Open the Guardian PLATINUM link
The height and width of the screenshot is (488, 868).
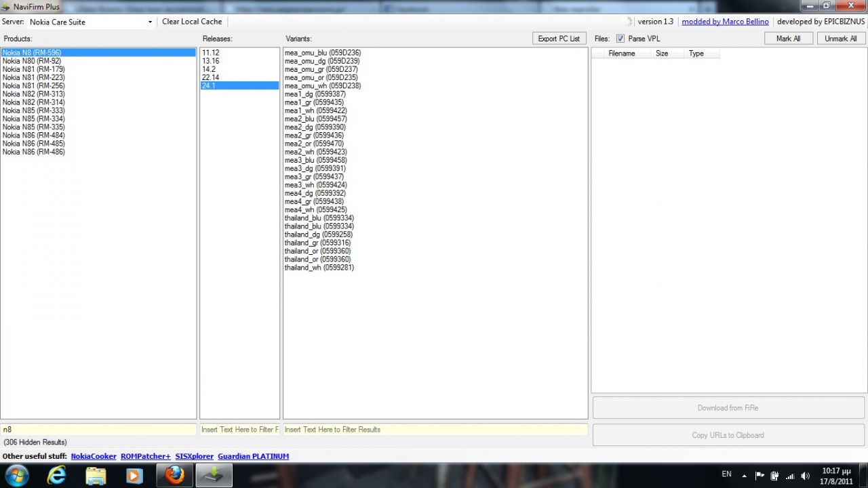click(254, 456)
